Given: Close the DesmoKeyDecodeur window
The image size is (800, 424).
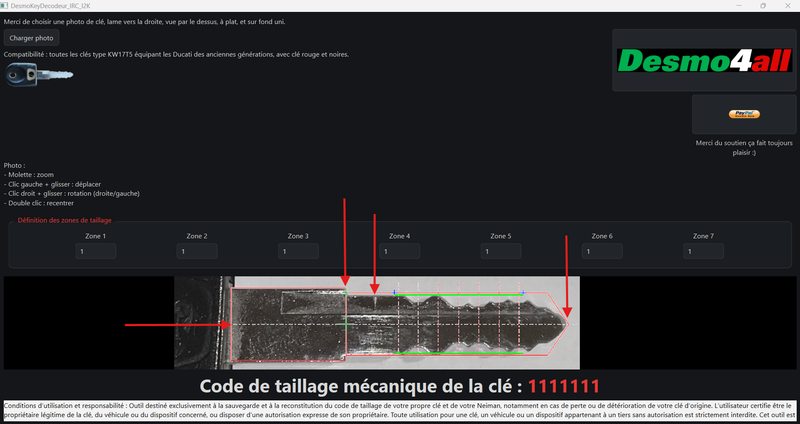Looking at the screenshot, I should pyautogui.click(x=787, y=6).
